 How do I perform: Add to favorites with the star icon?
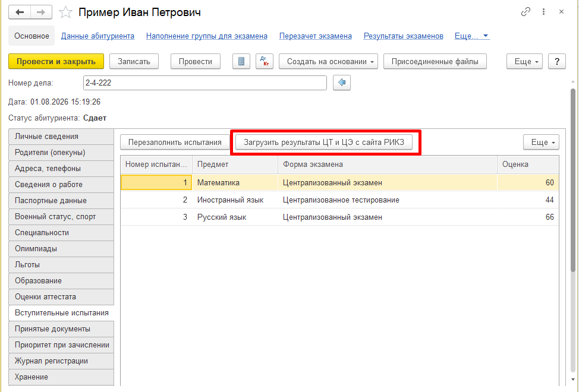66,12
